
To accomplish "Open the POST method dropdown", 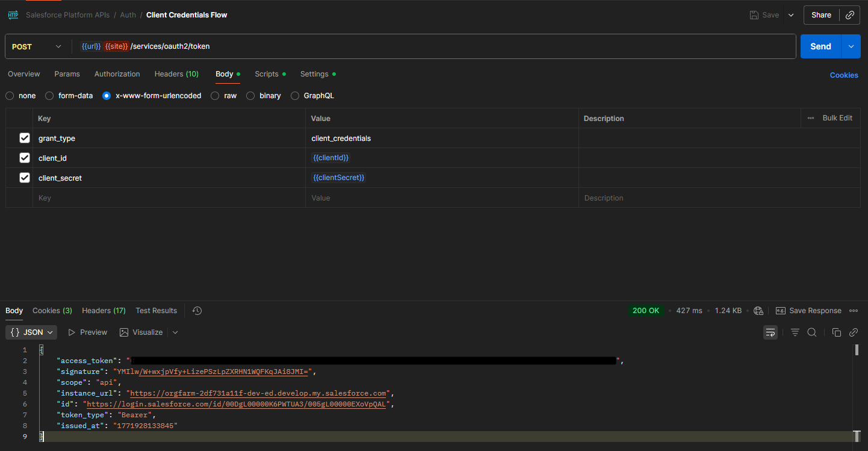I will coord(36,46).
